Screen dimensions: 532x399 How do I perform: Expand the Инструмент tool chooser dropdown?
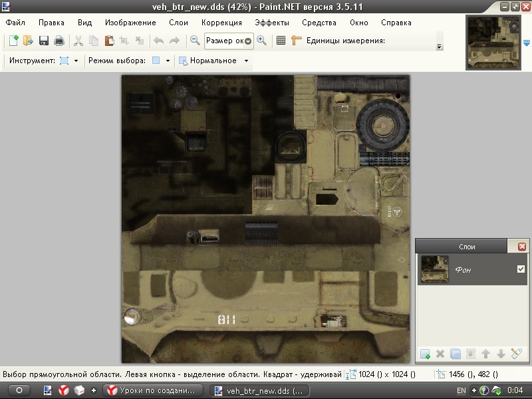pyautogui.click(x=76, y=61)
